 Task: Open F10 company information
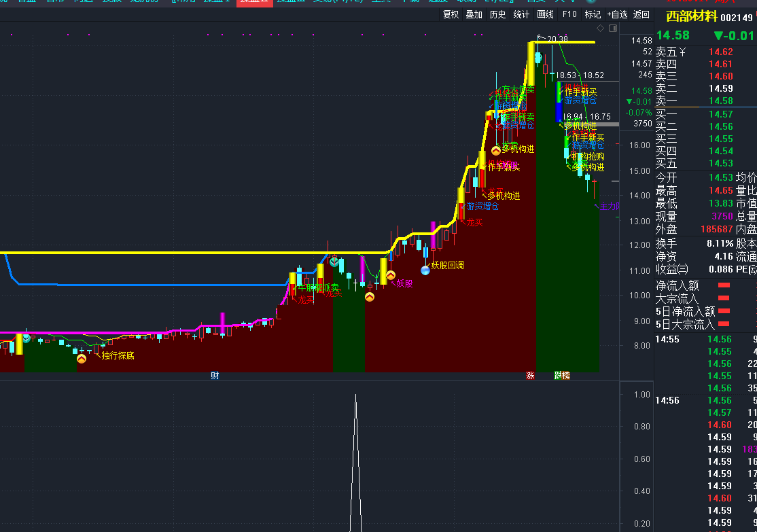(569, 14)
